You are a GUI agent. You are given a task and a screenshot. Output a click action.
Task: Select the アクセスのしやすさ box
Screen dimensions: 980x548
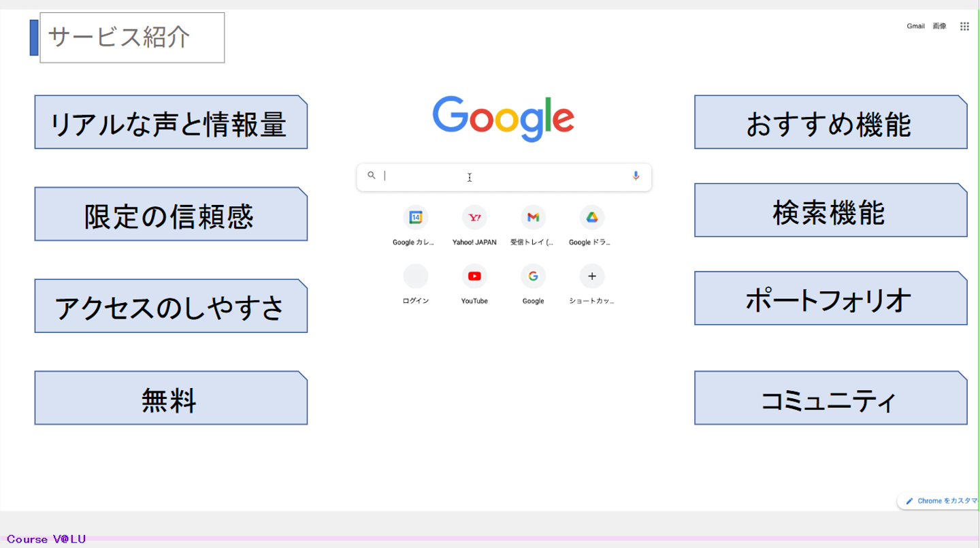(171, 306)
